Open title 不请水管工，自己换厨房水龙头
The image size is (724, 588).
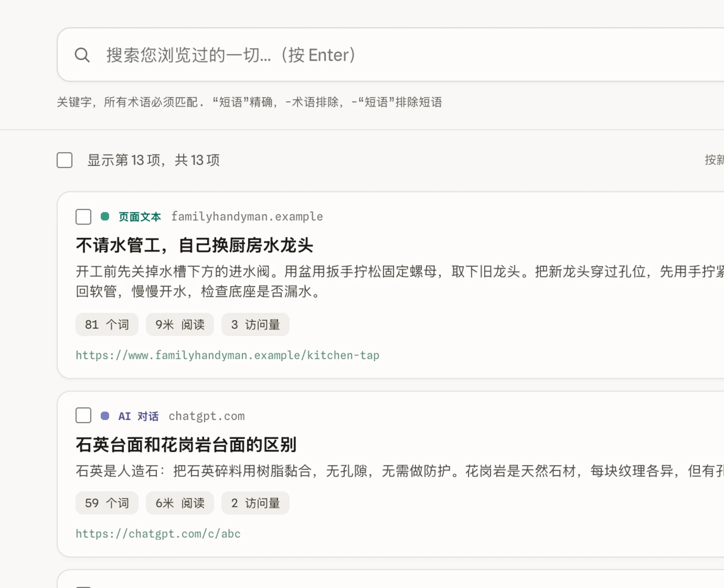[x=195, y=245]
